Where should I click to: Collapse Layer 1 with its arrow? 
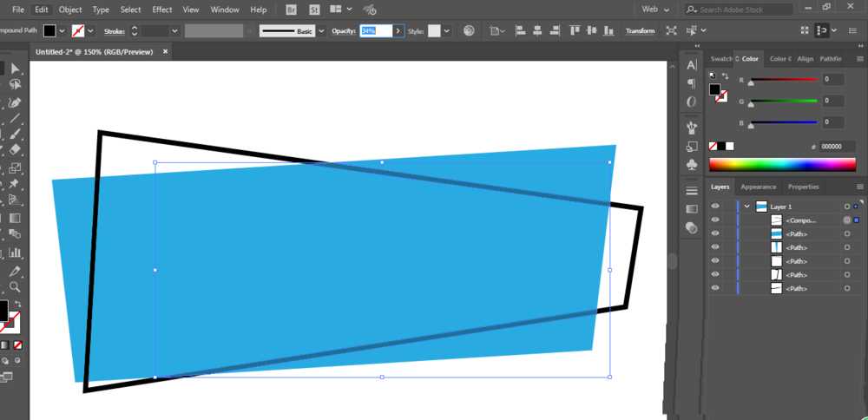point(746,206)
